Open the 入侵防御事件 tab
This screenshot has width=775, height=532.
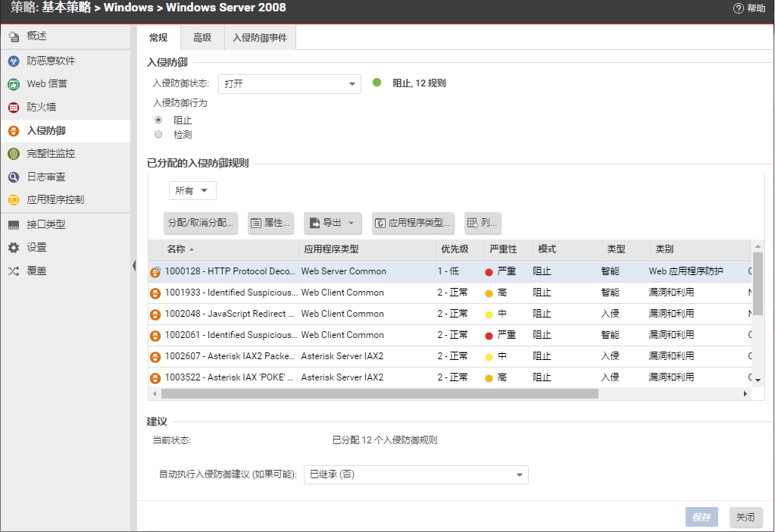(x=260, y=37)
